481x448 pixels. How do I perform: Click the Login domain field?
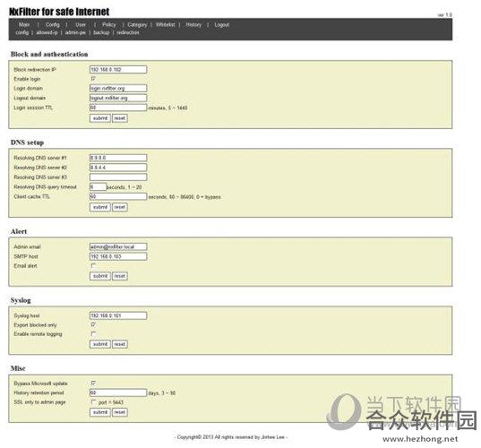[x=118, y=89]
